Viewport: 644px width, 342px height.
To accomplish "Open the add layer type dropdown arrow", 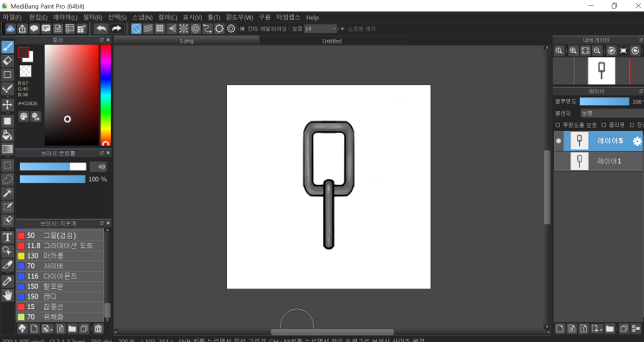I will pos(596,328).
